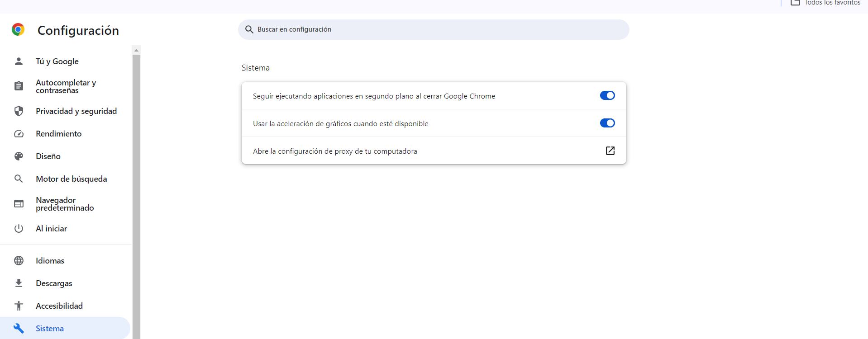Screen dimensions: 868x339
Task: Open proxy settings via external link icon
Action: coord(610,151)
